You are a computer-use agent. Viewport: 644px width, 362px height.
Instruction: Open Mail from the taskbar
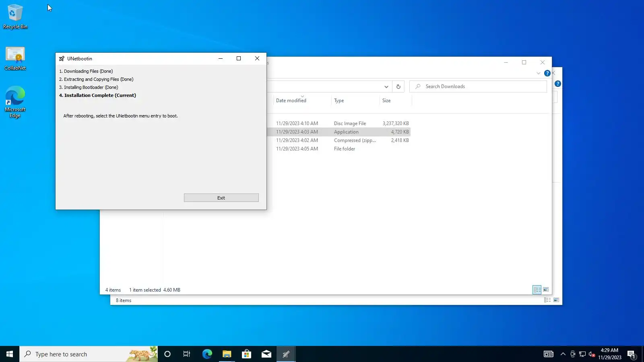coord(266,354)
